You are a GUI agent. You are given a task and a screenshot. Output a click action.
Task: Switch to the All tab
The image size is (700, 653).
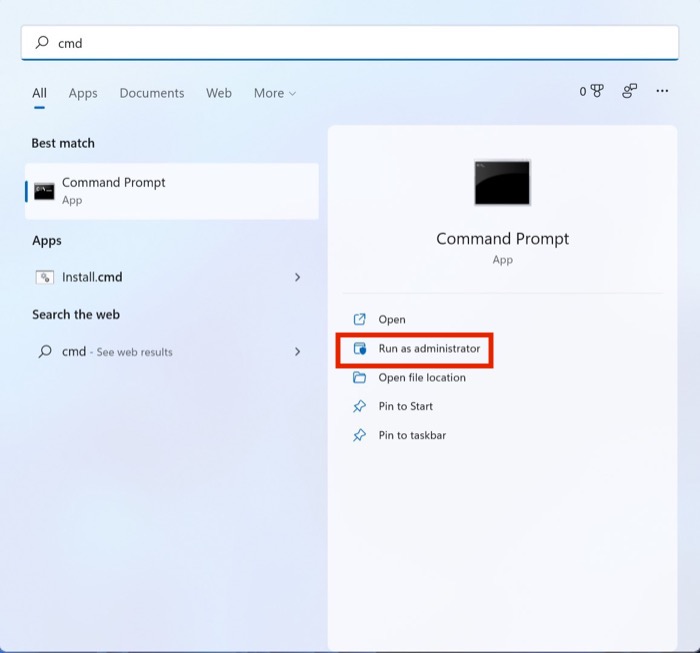tap(39, 93)
